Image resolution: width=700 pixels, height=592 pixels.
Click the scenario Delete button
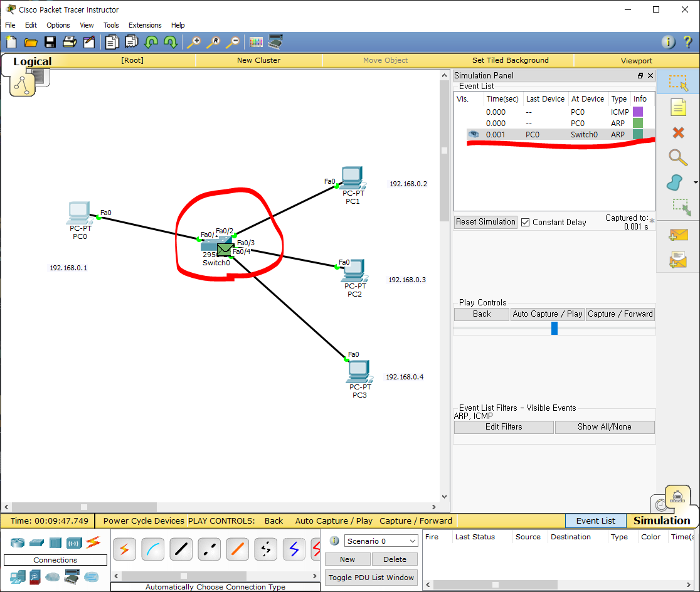point(395,559)
